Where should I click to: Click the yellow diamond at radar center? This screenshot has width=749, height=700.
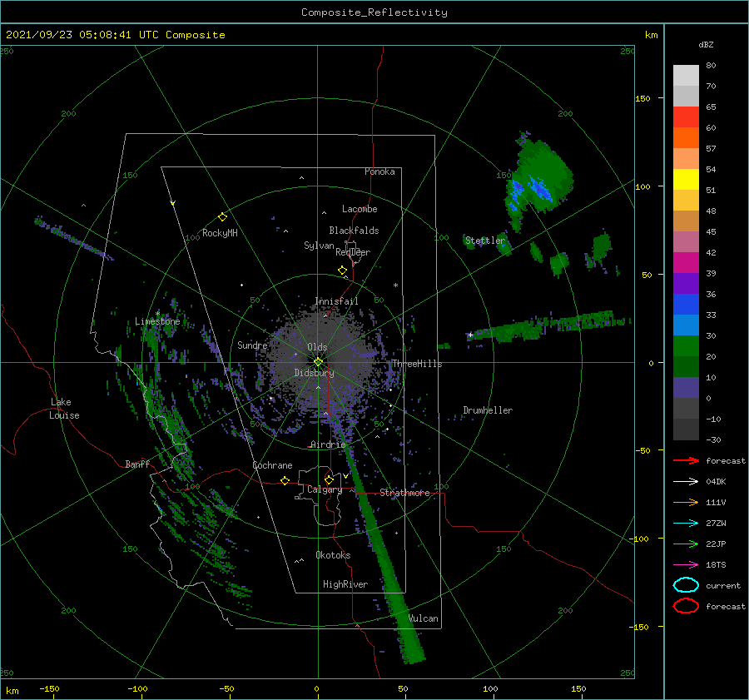tap(318, 362)
